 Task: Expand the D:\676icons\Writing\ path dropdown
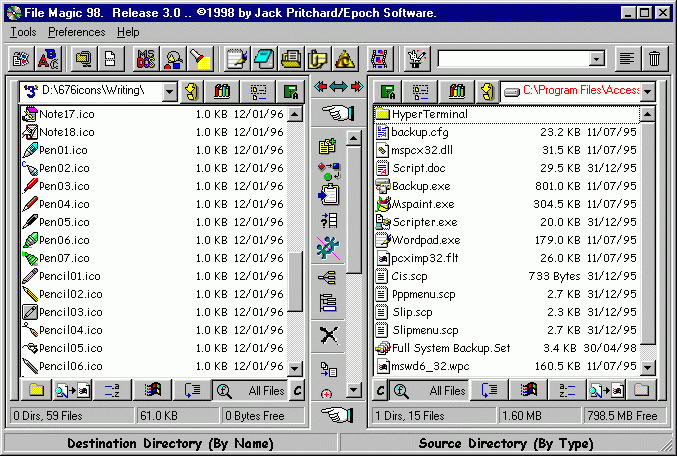(170, 91)
